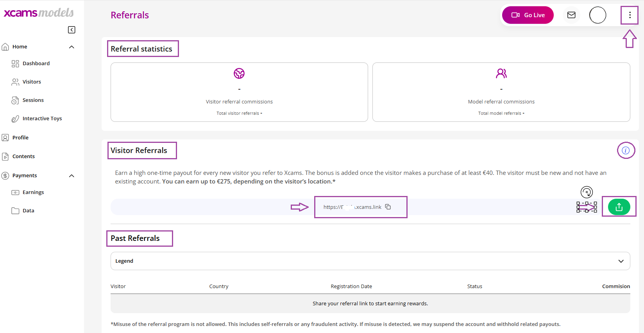Click the model referral commissions users icon
The width and height of the screenshot is (644, 333).
pos(501,73)
